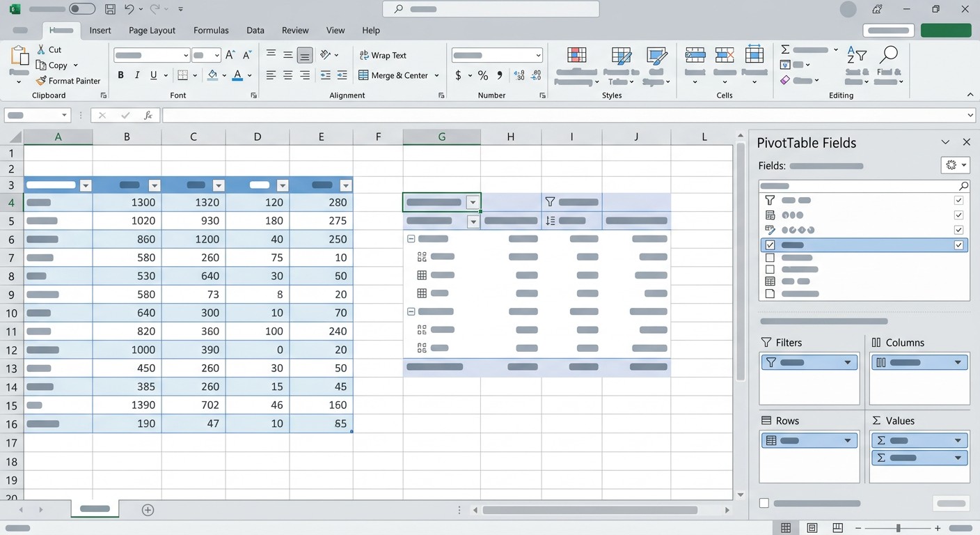Undo the last action
Viewport: 980px width, 535px height.
coord(129,10)
